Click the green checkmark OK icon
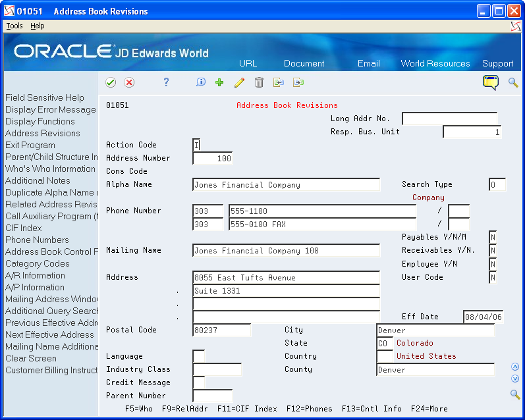 point(111,82)
